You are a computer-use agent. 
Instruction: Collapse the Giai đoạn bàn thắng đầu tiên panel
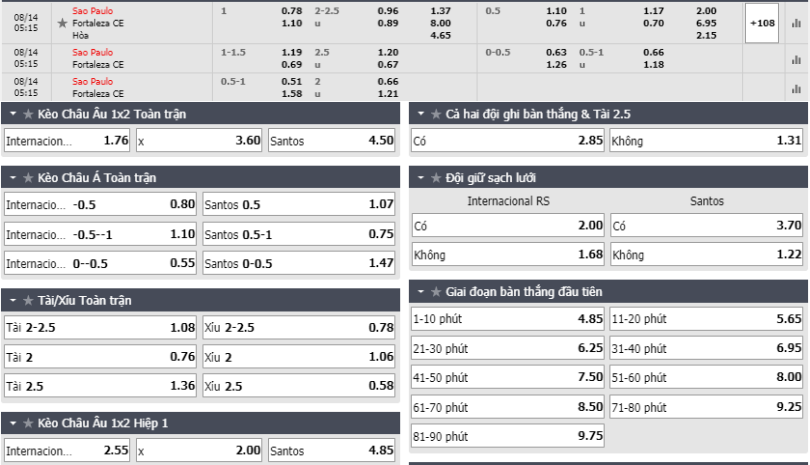[x=421, y=292]
